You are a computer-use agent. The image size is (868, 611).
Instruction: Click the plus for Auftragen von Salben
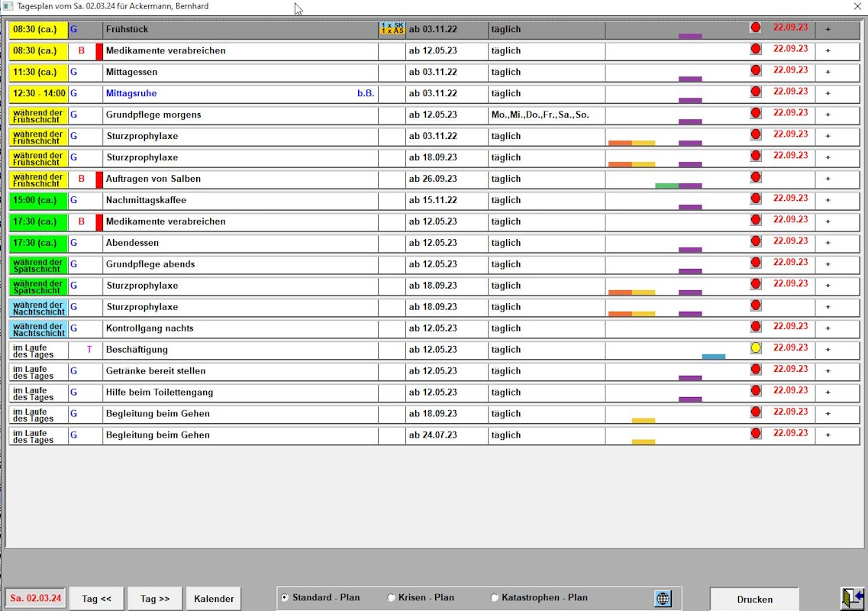pos(828,179)
